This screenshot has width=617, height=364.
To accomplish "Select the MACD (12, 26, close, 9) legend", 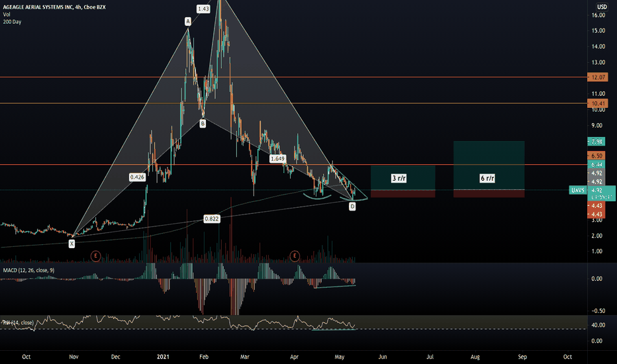I will [28, 270].
